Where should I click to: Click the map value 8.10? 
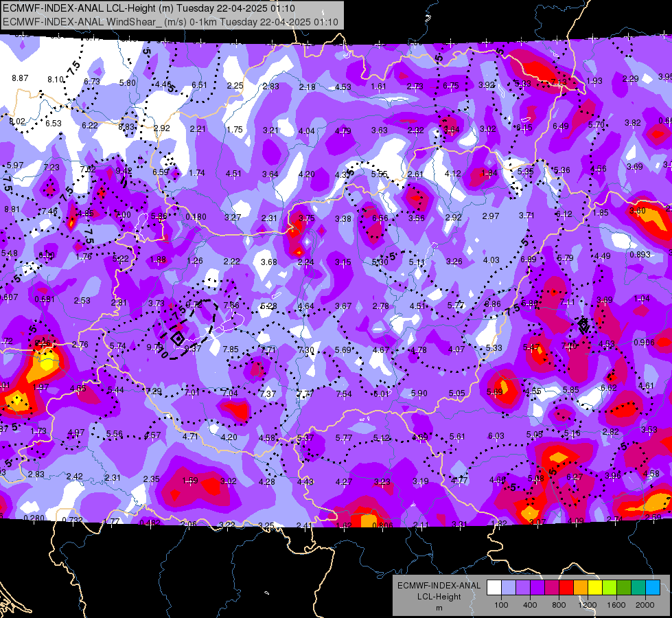click(56, 80)
